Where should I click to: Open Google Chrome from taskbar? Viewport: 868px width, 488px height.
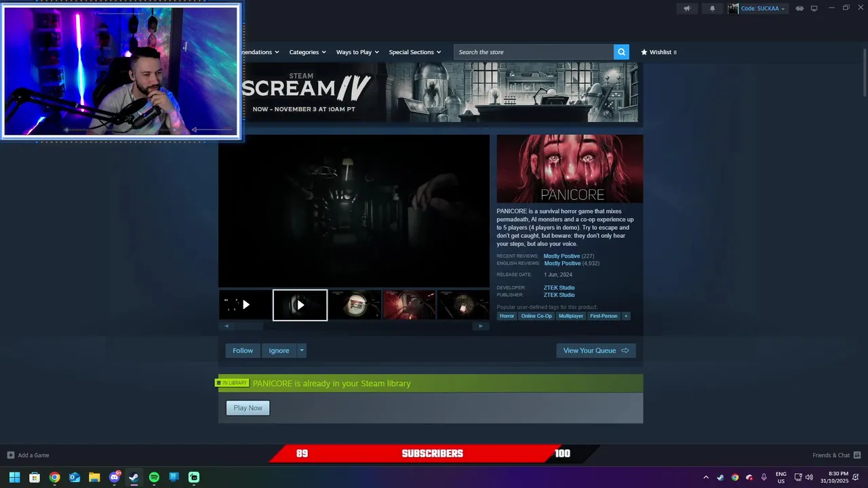(54, 477)
